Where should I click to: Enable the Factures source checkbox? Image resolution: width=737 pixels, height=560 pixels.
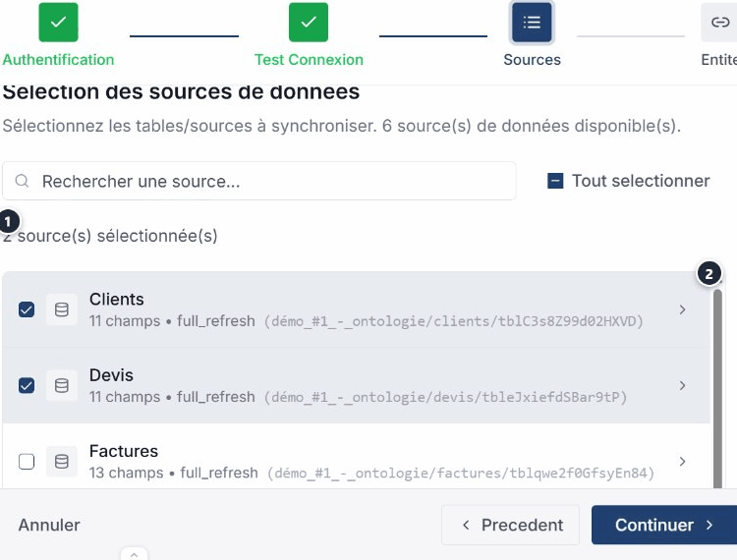click(27, 461)
